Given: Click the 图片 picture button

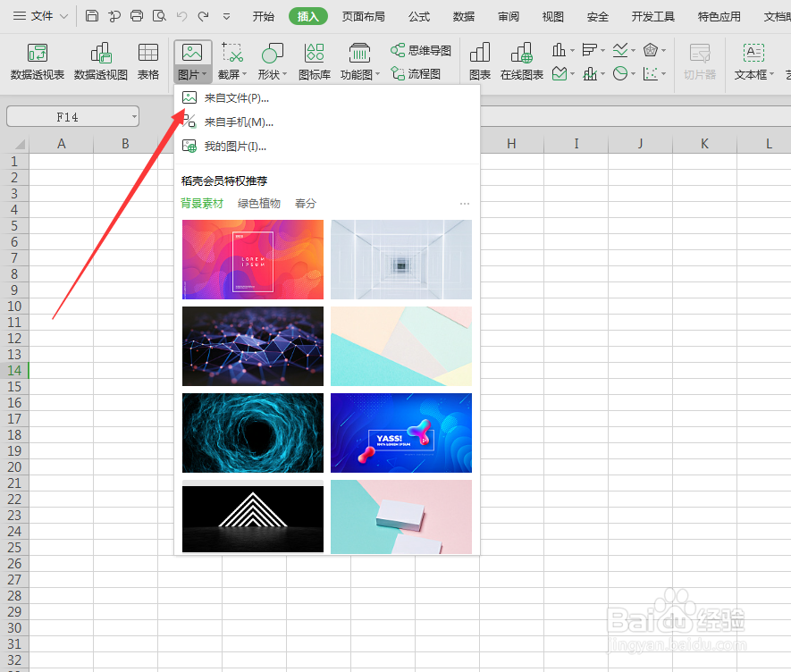Looking at the screenshot, I should coord(192,62).
